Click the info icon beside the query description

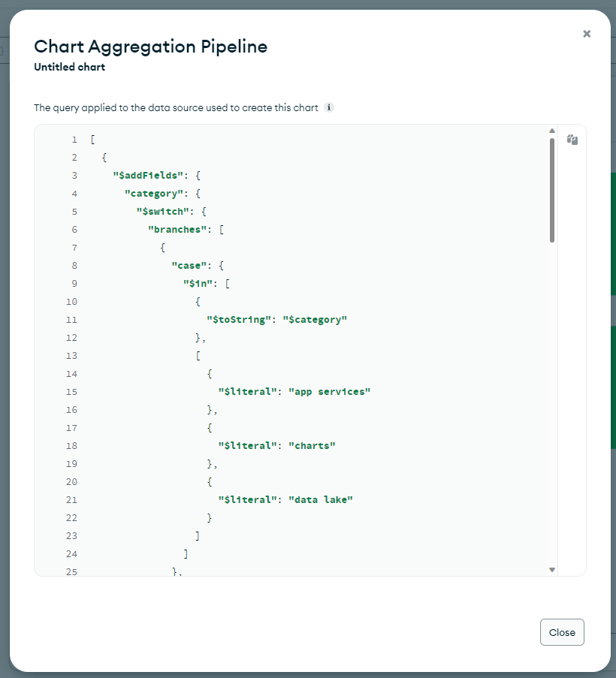click(x=328, y=107)
